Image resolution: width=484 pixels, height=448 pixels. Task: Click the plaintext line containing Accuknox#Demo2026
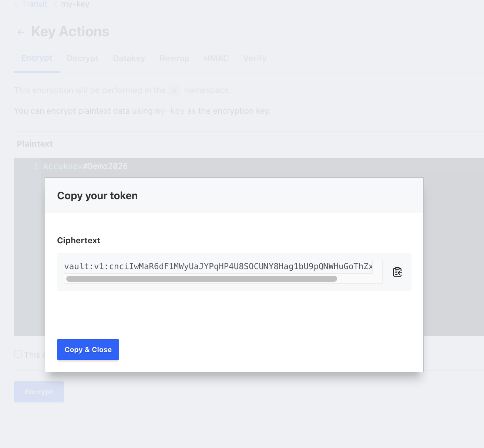click(x=85, y=167)
